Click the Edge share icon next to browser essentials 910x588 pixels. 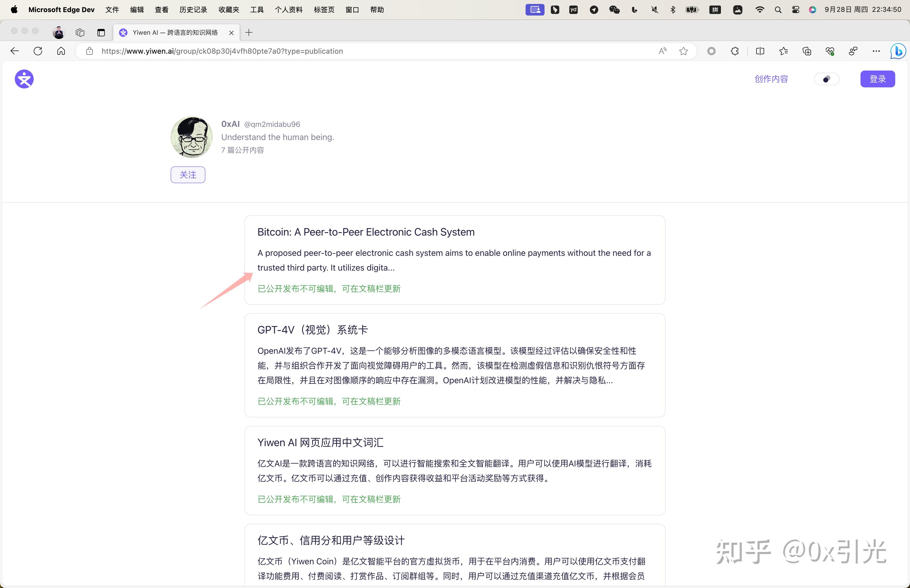coord(853,51)
